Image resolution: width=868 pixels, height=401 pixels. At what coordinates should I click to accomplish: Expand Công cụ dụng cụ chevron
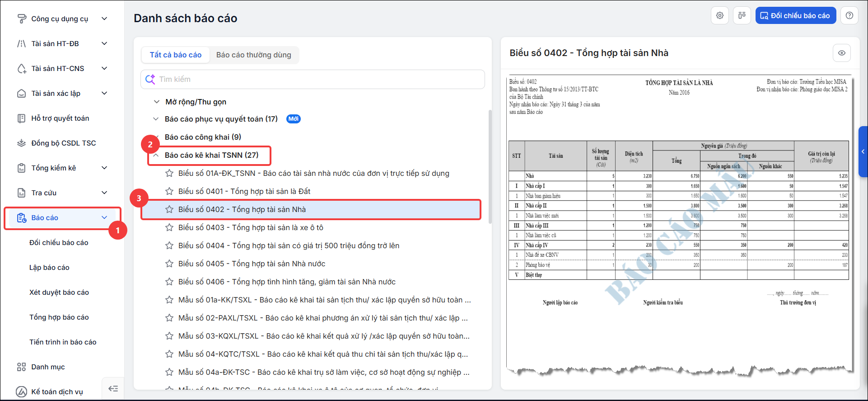104,19
